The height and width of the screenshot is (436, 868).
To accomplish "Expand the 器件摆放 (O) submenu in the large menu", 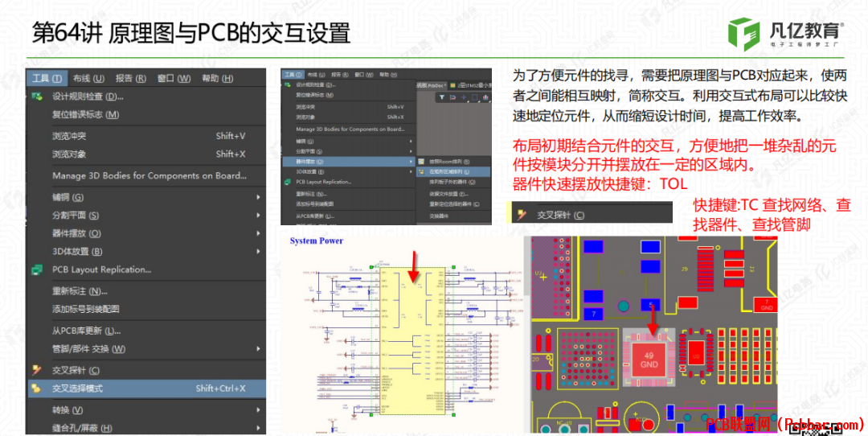I will pos(146,233).
